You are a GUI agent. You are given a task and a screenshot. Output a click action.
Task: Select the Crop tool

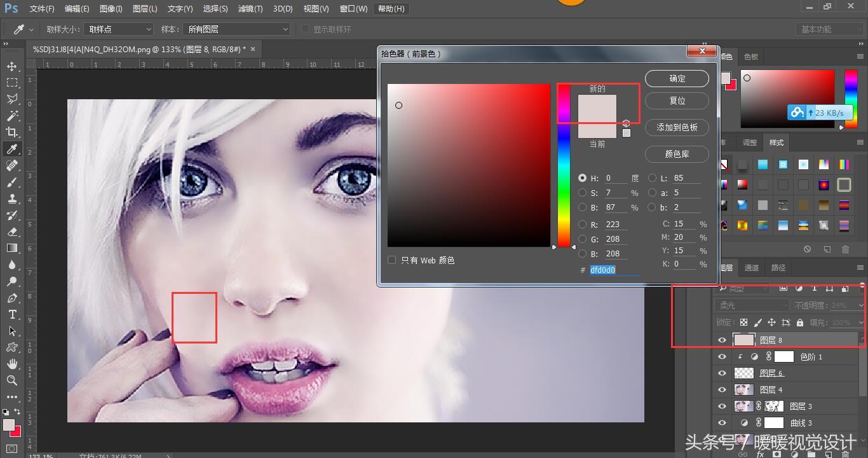click(x=12, y=132)
